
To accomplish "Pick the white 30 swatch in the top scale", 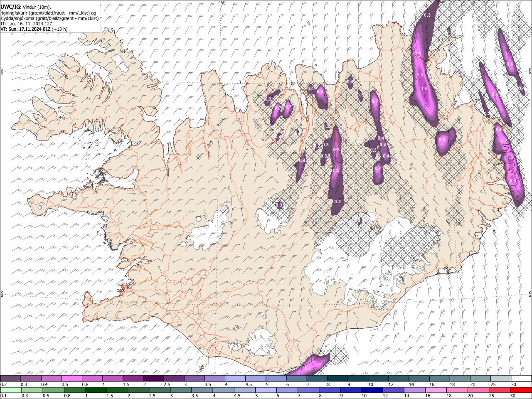I will [x=521, y=378].
